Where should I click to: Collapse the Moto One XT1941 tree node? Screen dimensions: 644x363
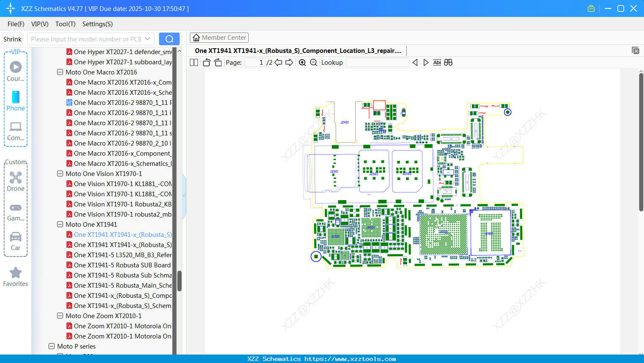coord(60,225)
